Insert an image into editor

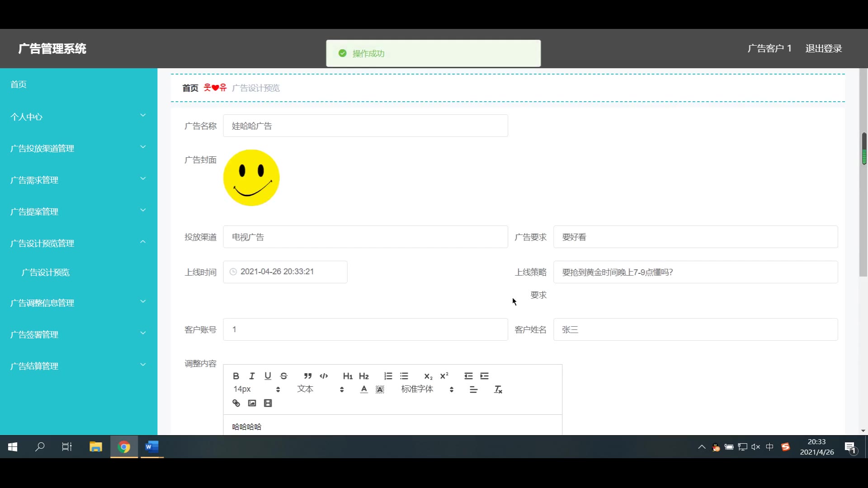pos(252,403)
